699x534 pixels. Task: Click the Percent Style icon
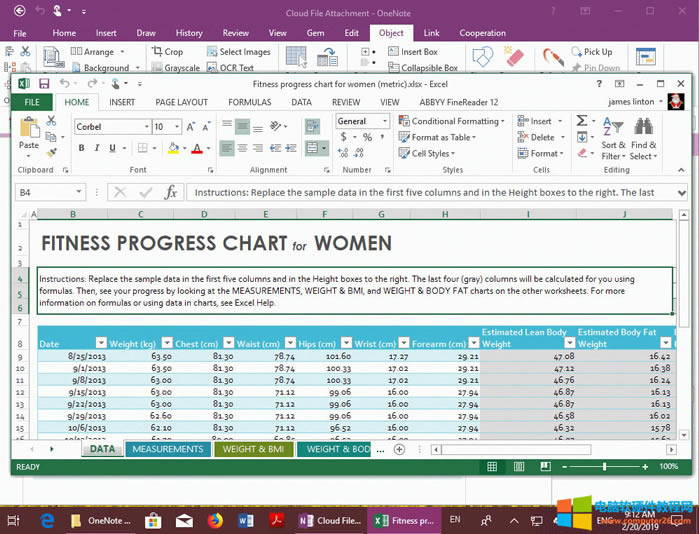(x=367, y=137)
